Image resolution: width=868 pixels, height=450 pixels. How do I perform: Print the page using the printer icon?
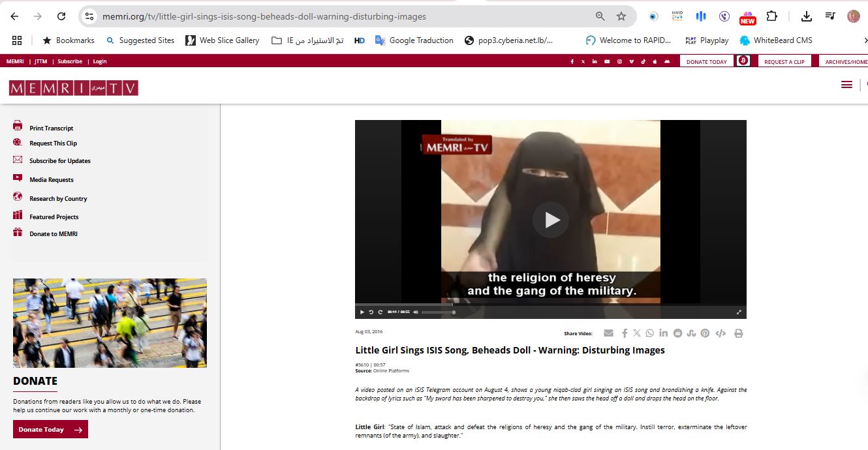click(738, 333)
